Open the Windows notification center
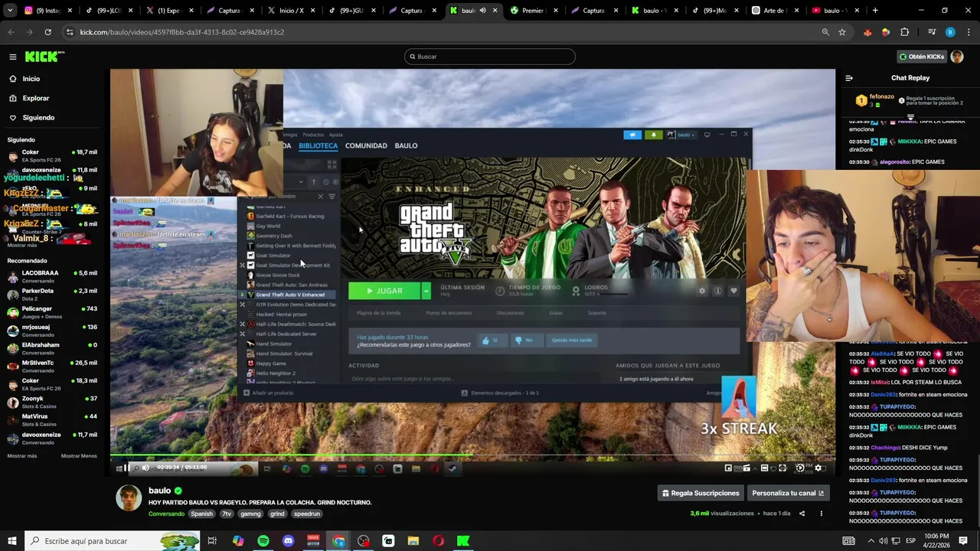980x551 pixels. [963, 541]
